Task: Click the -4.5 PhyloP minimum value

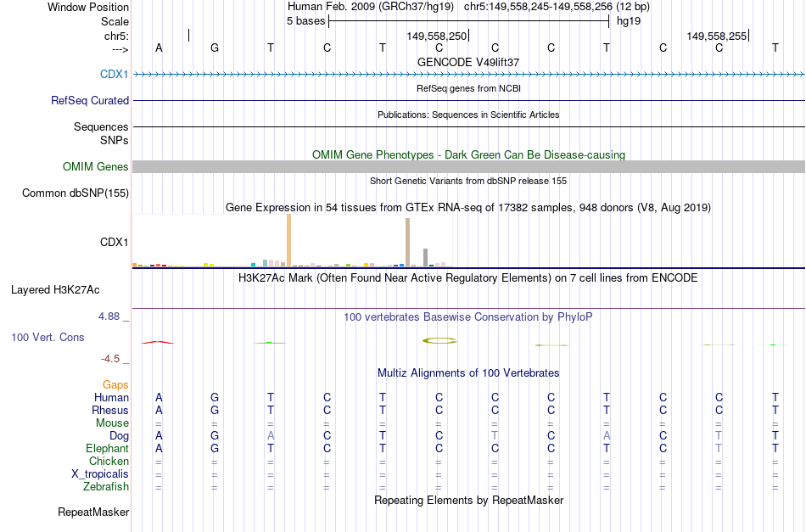Action: (x=110, y=359)
